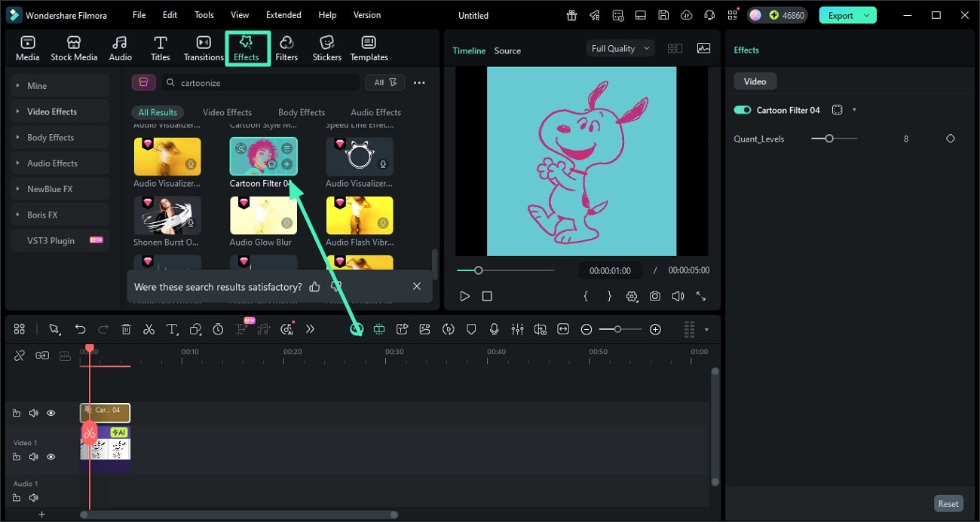Open the Crop tool in the timeline toolbar

tap(195, 329)
